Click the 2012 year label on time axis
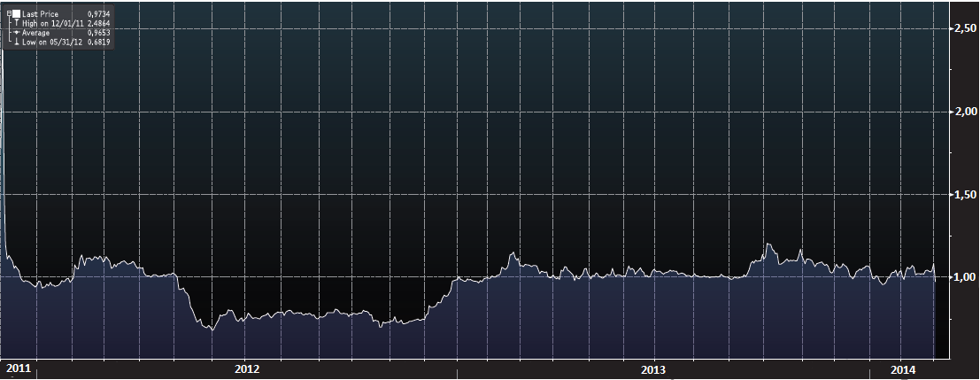This screenshot has height=380, width=980. pos(247,368)
